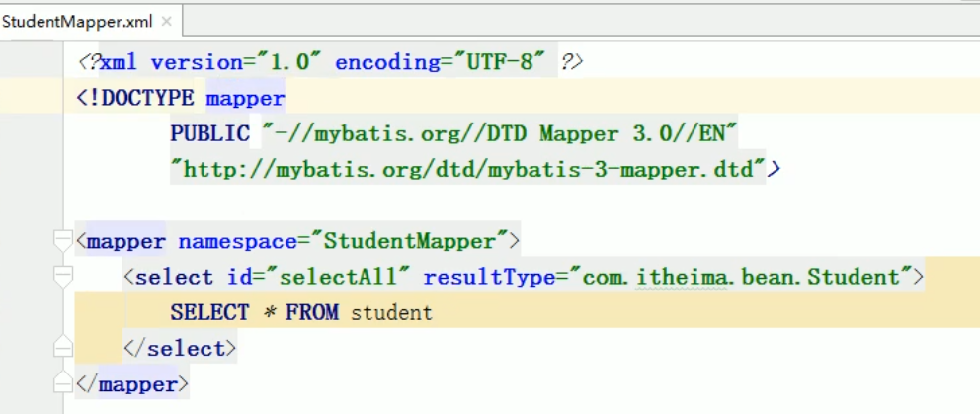Collapse the mapper opening tag fold marker
This screenshot has height=414, width=980.
coord(63,241)
